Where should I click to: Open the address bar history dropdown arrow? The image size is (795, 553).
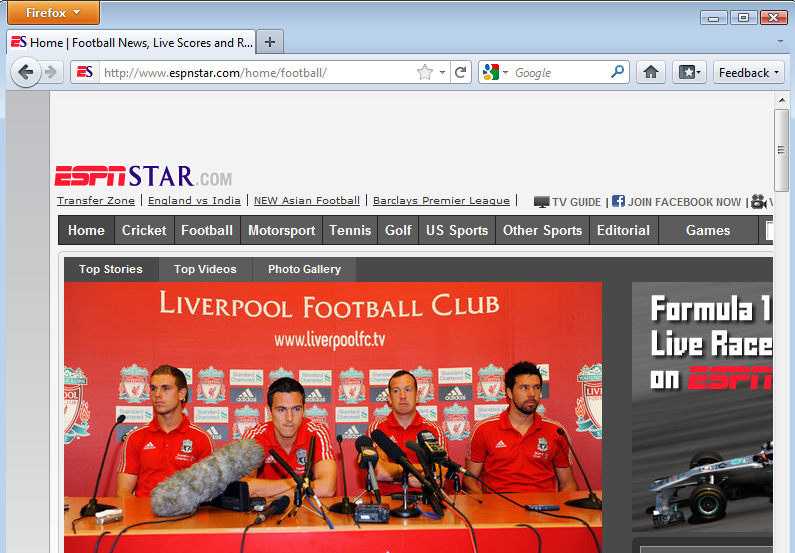[442, 72]
